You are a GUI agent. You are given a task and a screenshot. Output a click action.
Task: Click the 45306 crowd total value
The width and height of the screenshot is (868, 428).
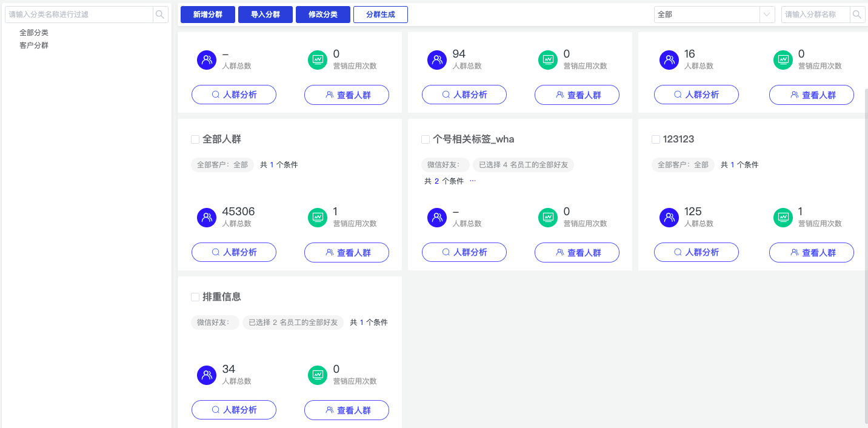point(239,212)
